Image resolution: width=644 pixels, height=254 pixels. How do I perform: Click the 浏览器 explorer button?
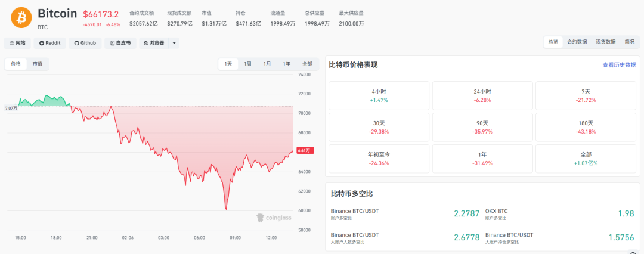pyautogui.click(x=153, y=43)
